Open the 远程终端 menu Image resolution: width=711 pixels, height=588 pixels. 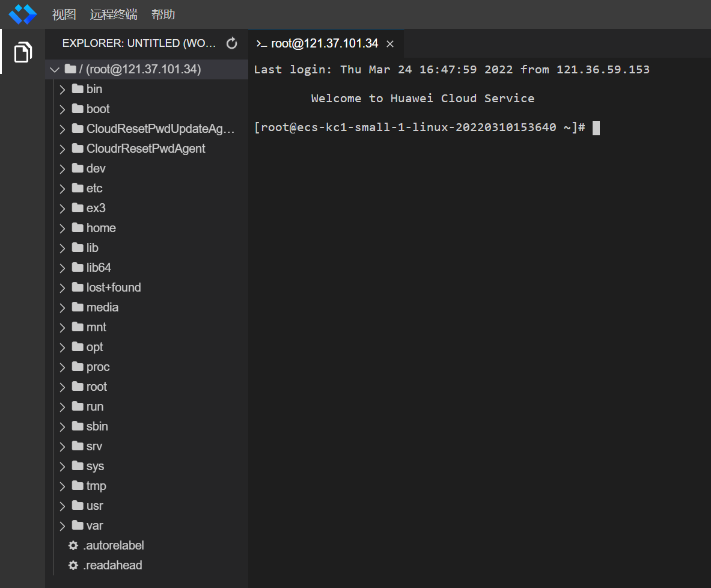pyautogui.click(x=114, y=14)
